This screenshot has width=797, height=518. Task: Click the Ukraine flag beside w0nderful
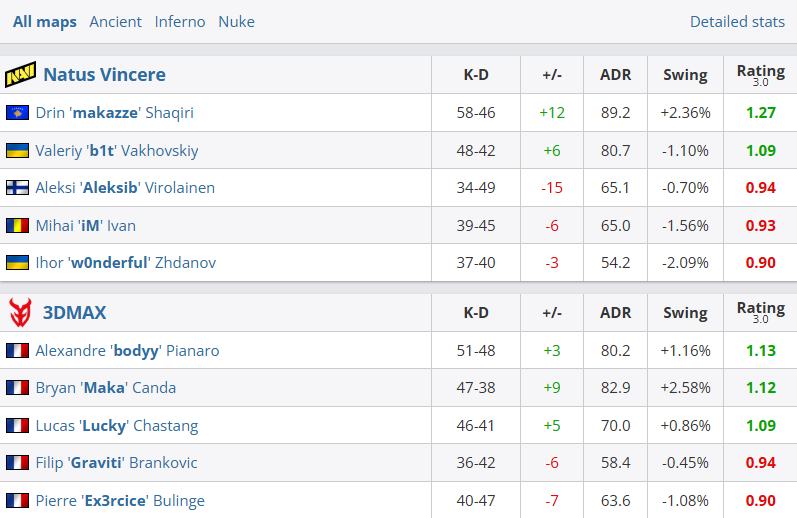[17, 262]
